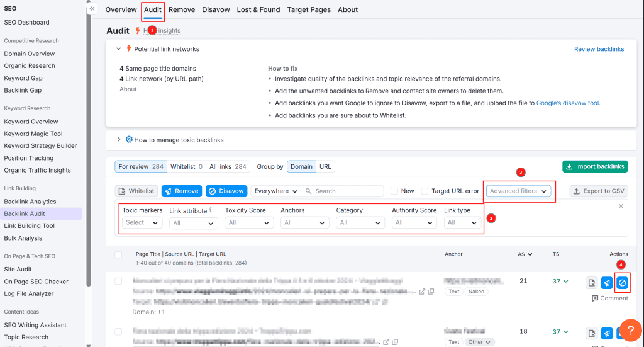Image resolution: width=644 pixels, height=347 pixels.
Task: Open the Toxicity Score dropdown
Action: click(249, 222)
